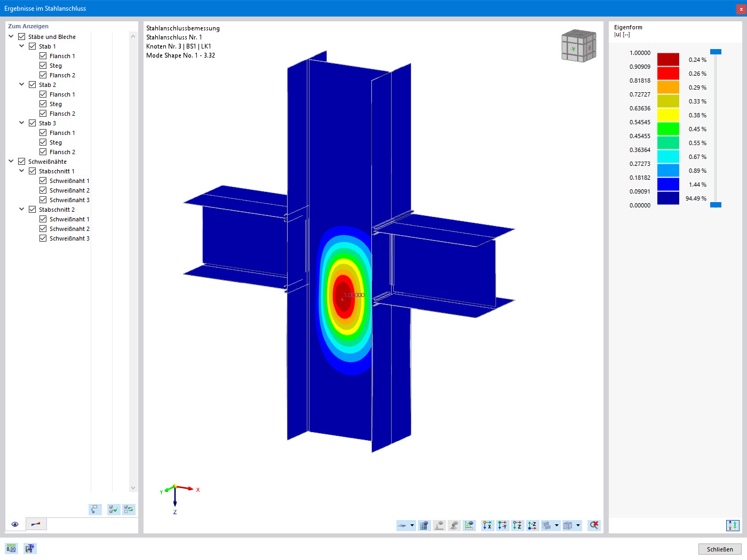Set view in -Y direction
747x560 pixels.
pos(502,526)
